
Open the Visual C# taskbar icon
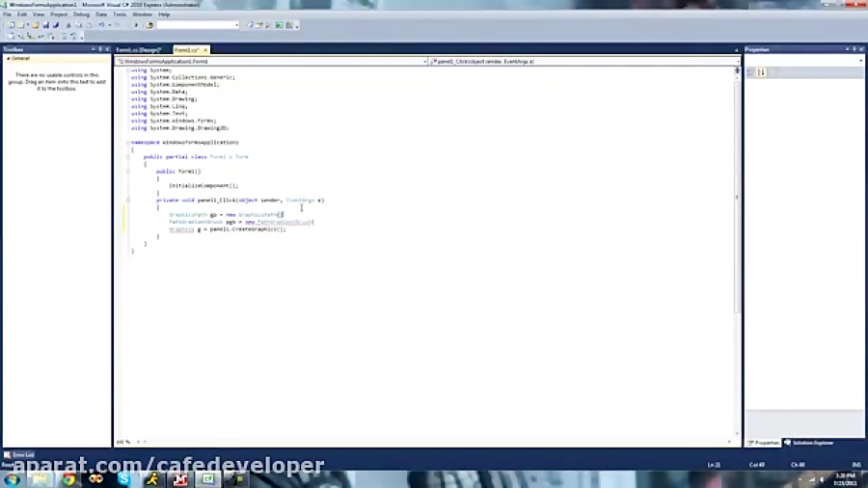click(208, 479)
